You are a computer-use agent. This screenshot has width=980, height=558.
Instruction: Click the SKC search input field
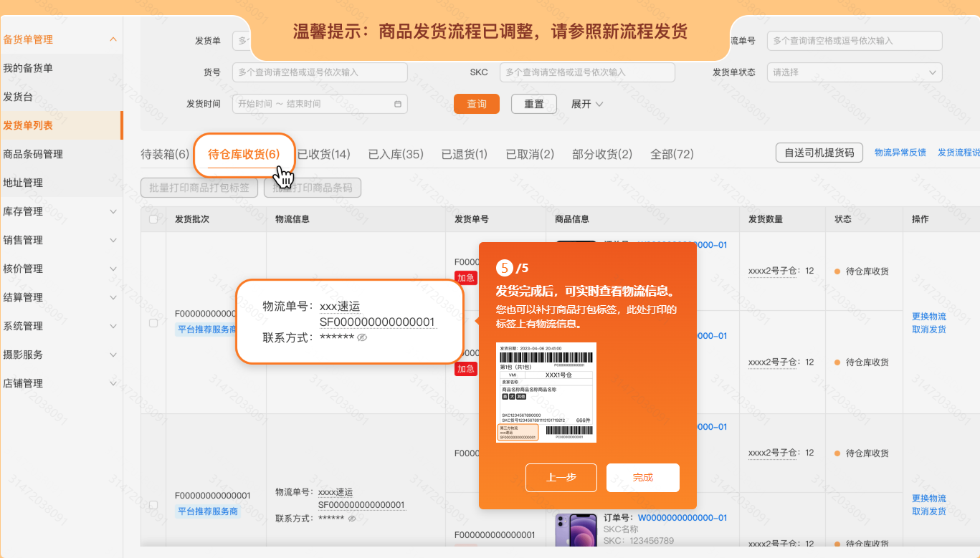587,72
